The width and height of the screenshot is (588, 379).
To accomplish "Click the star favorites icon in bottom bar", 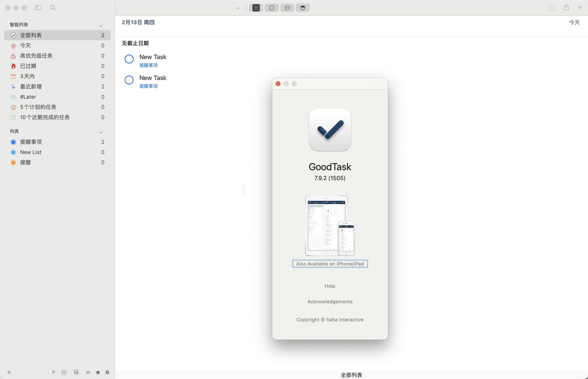I will 98,372.
